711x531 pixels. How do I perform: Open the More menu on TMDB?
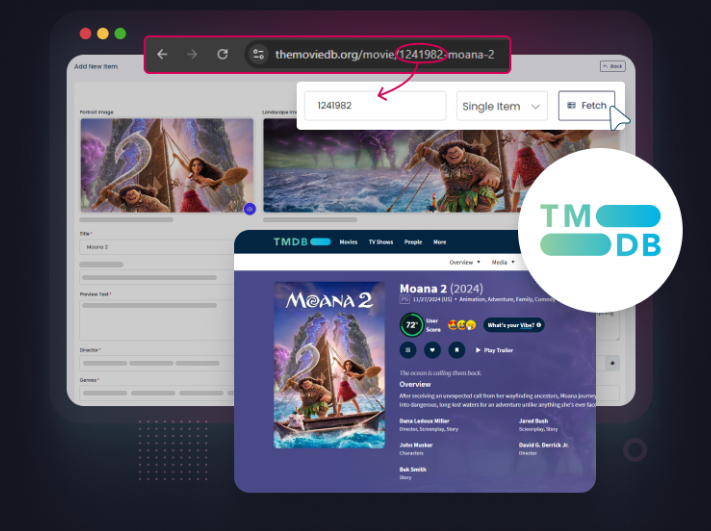pyautogui.click(x=440, y=242)
